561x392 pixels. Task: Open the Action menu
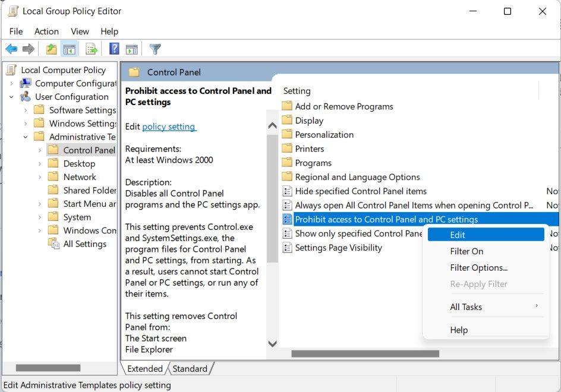[x=46, y=31]
